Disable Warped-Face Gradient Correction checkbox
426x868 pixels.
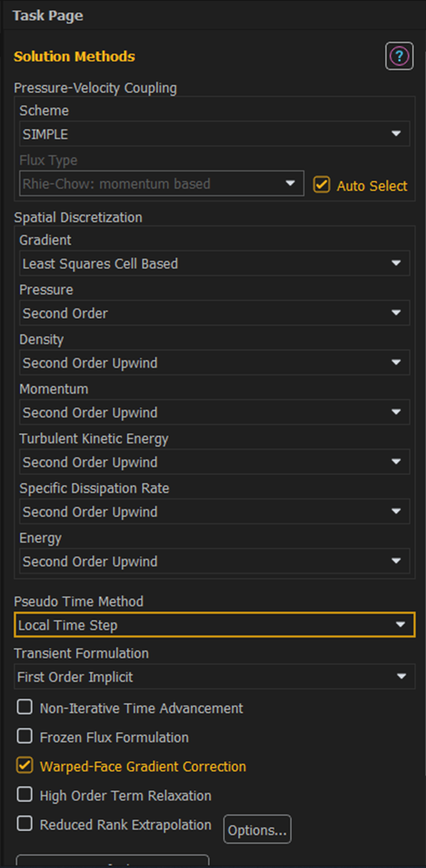point(25,765)
